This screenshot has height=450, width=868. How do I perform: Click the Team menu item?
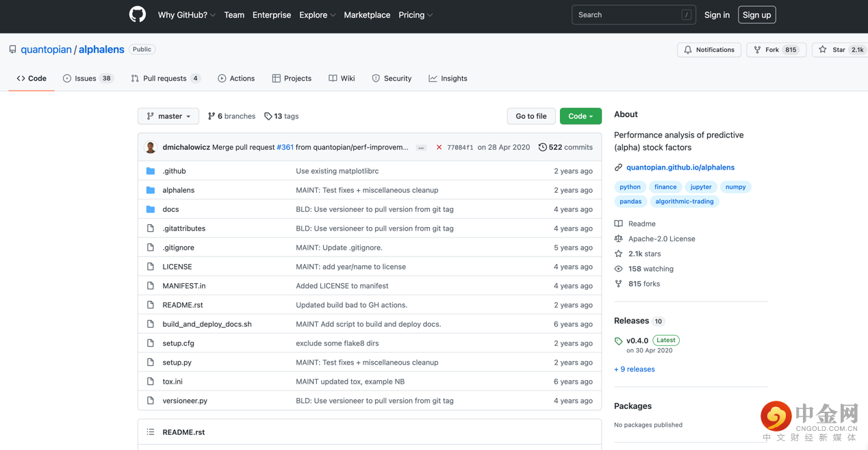coord(234,15)
